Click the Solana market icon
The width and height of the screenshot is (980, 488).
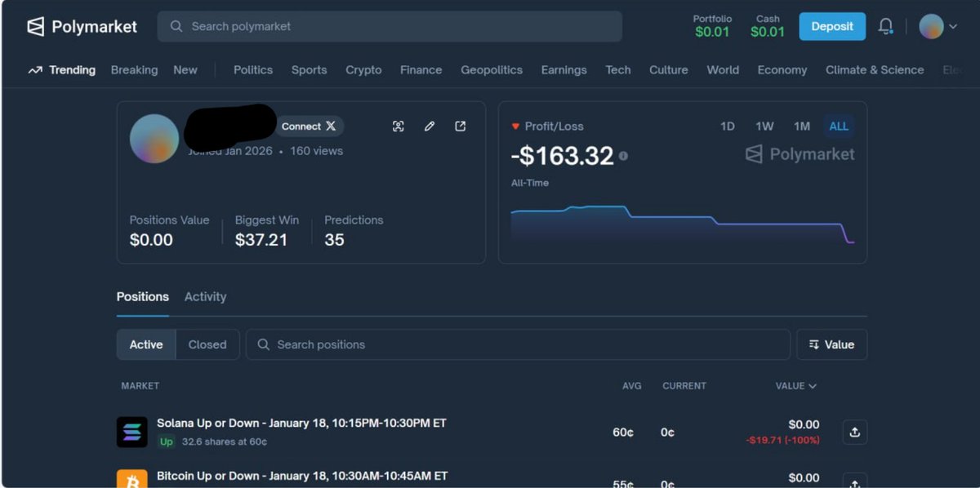tap(132, 432)
